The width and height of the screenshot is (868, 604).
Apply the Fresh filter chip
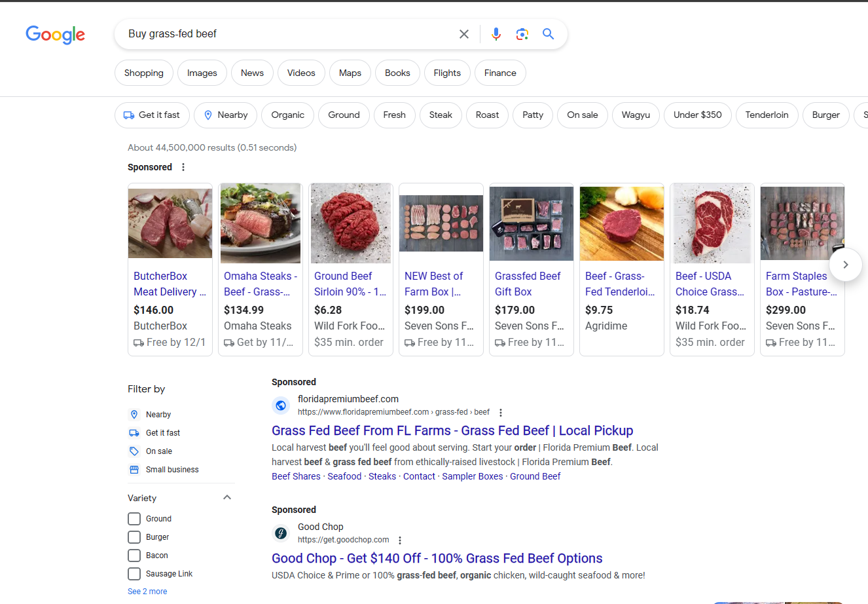point(394,115)
